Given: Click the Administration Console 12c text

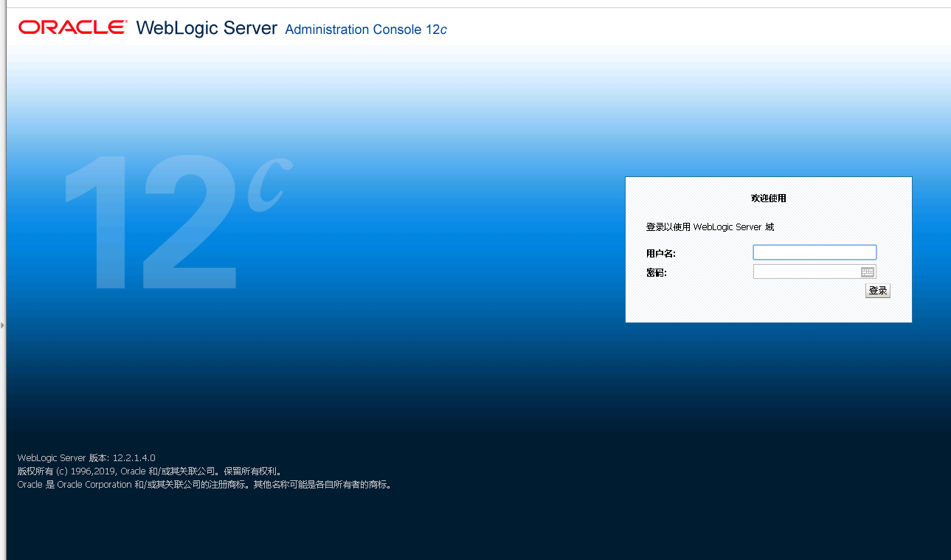Looking at the screenshot, I should (366, 30).
